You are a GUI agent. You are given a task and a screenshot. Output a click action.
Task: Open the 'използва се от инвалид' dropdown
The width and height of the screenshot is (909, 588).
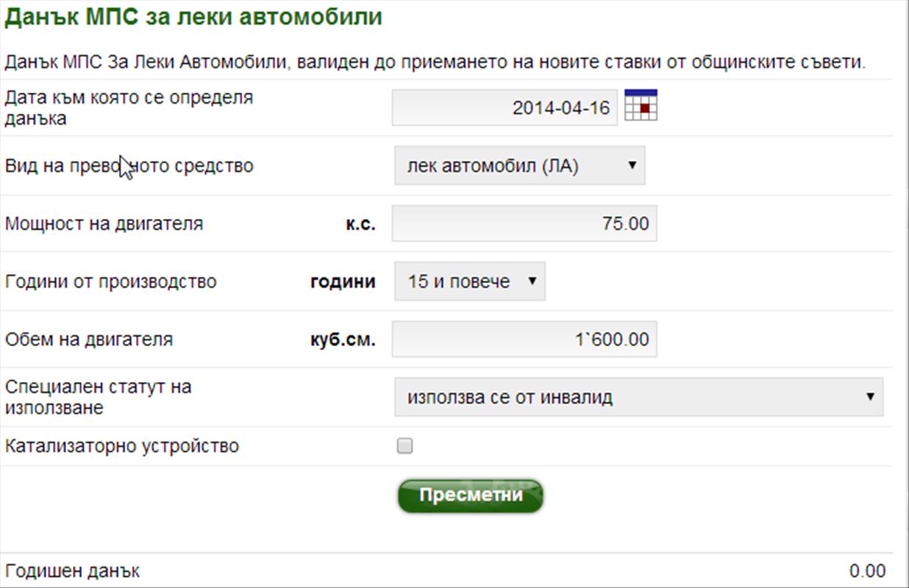click(x=638, y=398)
